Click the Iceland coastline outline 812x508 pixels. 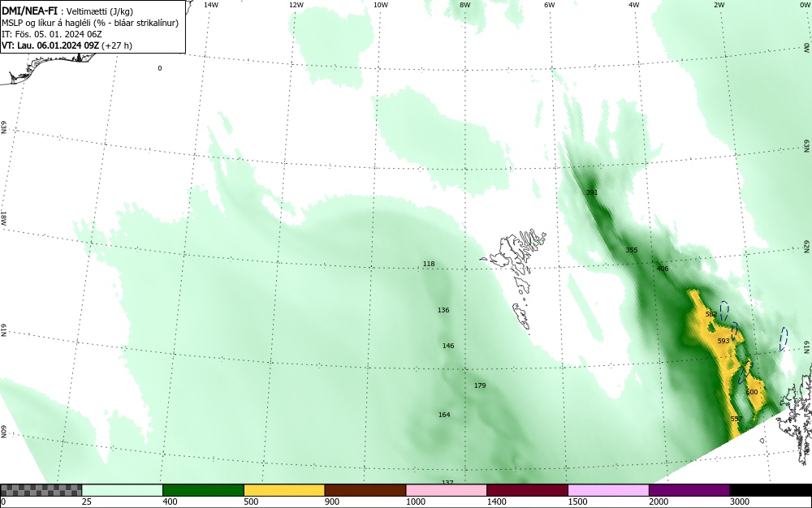pyautogui.click(x=46, y=67)
